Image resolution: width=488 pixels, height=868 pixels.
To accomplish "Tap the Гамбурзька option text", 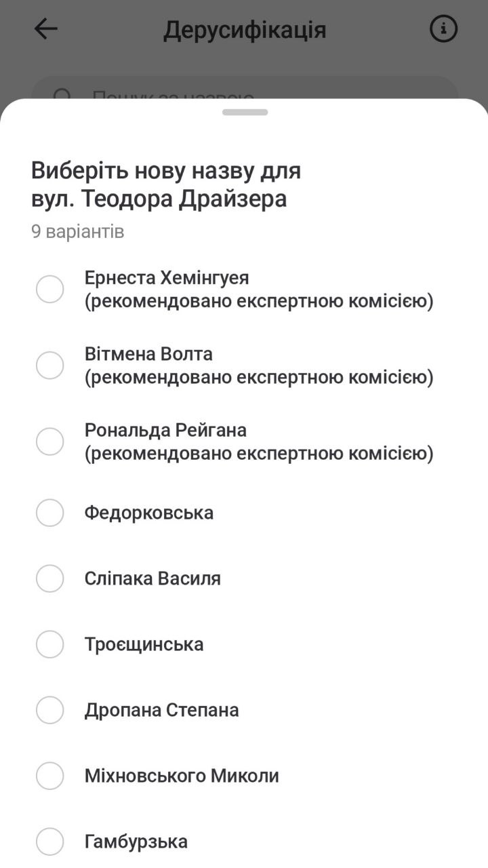I will (136, 842).
